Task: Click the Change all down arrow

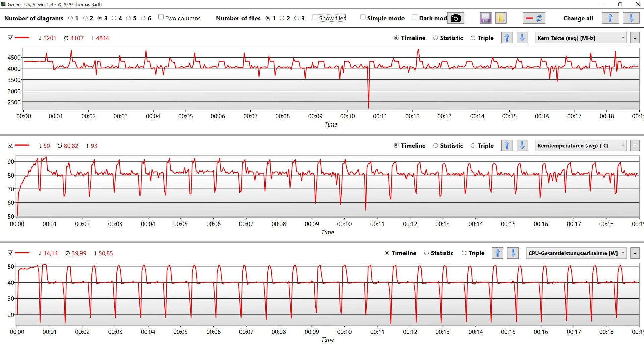Action: pos(631,18)
